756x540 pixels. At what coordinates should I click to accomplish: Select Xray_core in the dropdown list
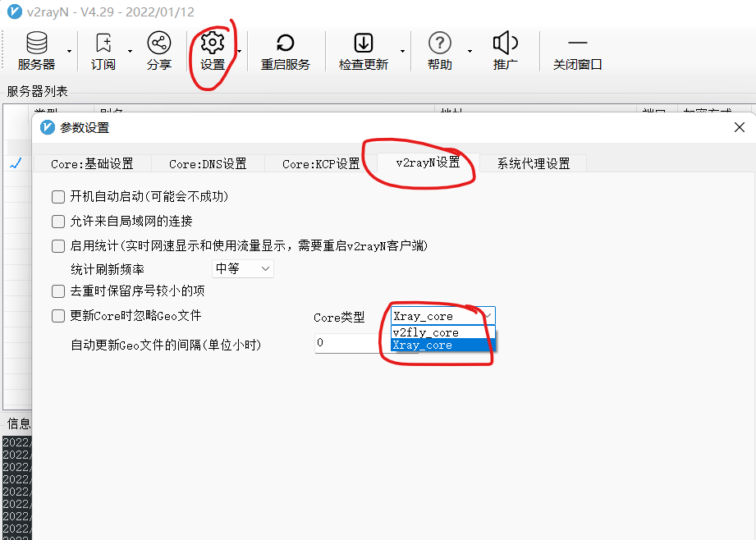[x=443, y=345]
